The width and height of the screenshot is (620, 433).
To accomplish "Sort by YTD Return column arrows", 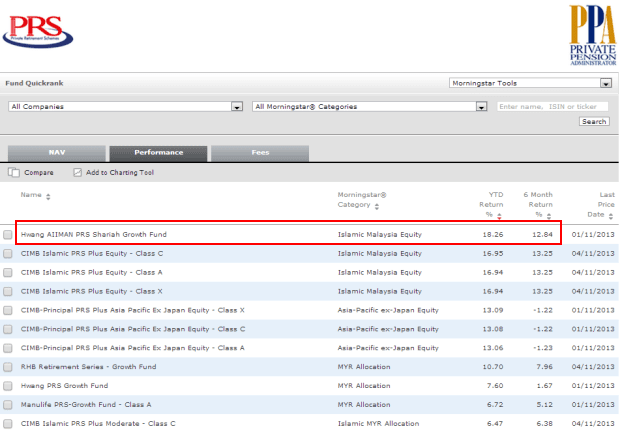I will 499,215.
